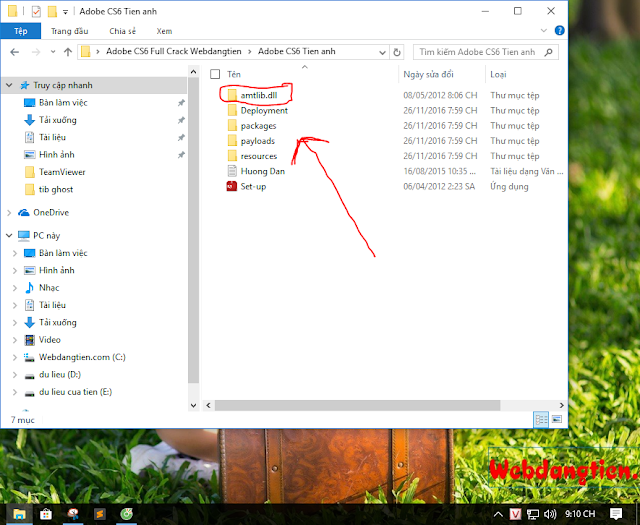Collapse the Truy cập nhanh section
Screen dimensions: 640x525
9,85
